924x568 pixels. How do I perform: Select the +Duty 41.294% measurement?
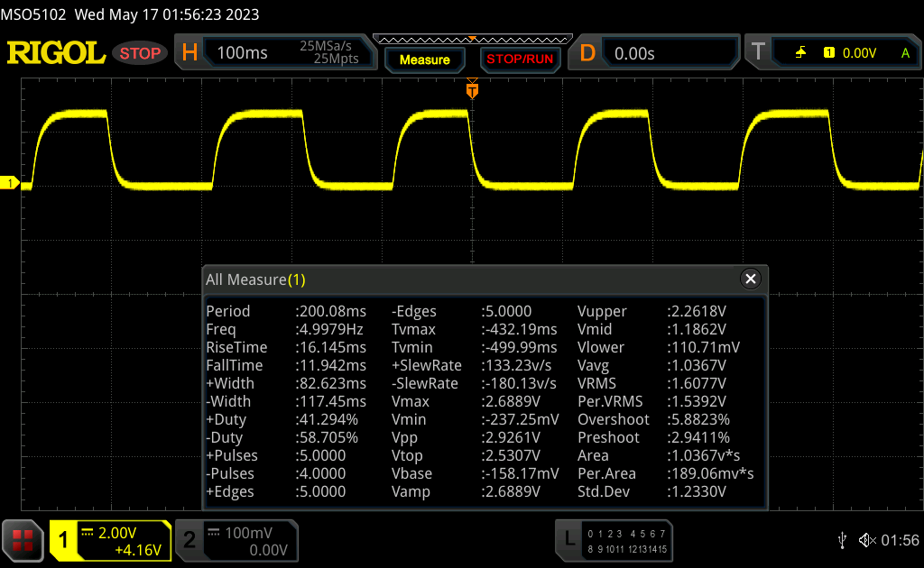pyautogui.click(x=282, y=419)
